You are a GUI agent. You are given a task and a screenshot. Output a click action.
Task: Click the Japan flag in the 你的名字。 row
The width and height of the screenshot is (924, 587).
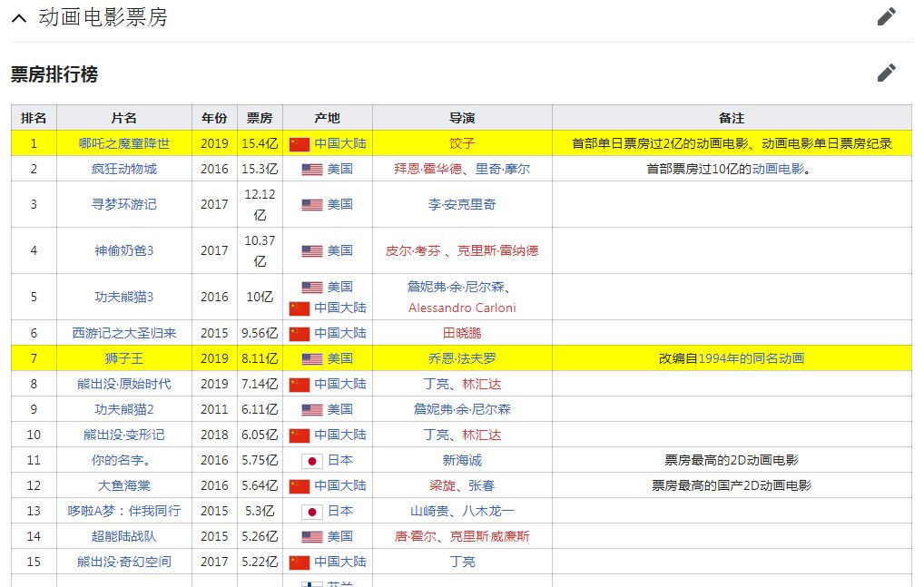(x=311, y=461)
